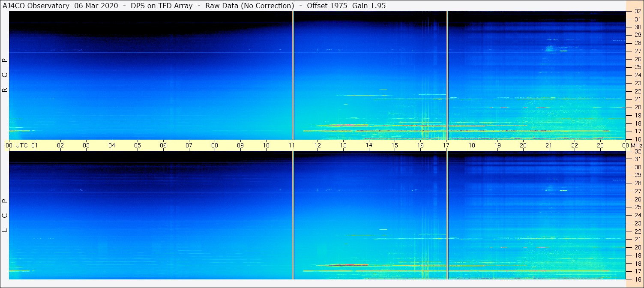
Task: Click the 19 MHz scale label of LCP panel
Action: tap(638, 255)
